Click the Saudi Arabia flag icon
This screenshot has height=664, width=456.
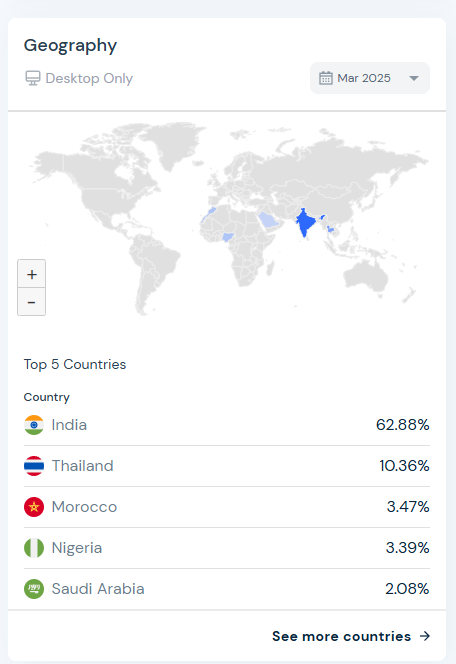click(34, 589)
